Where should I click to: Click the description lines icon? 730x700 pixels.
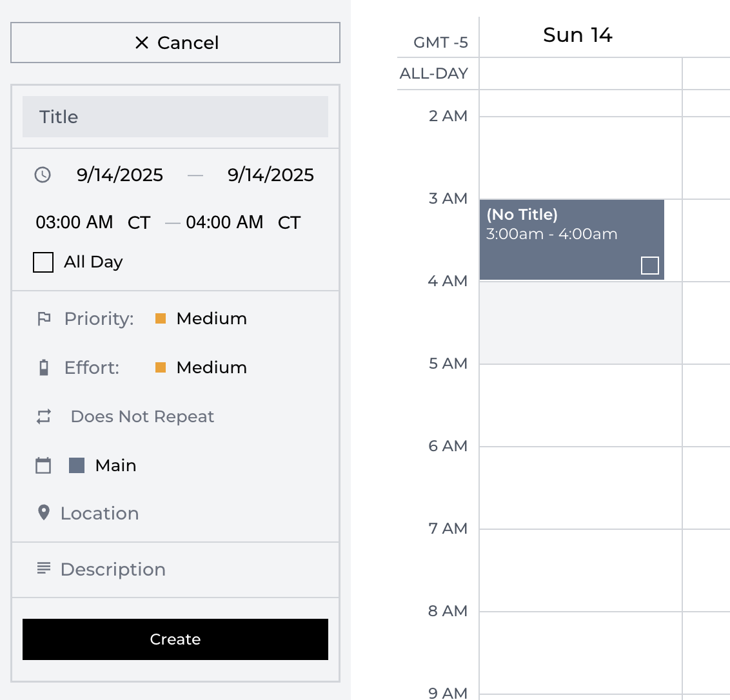click(x=44, y=569)
